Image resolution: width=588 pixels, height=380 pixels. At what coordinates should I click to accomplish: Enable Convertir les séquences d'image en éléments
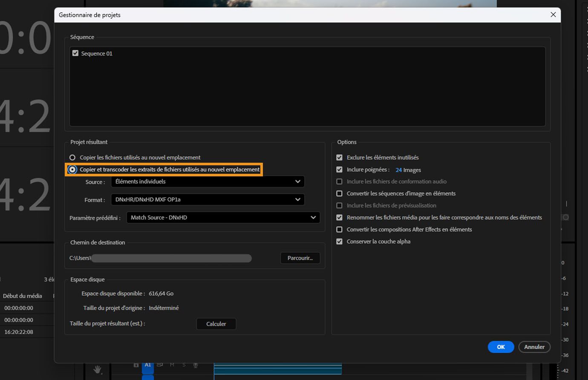click(340, 193)
